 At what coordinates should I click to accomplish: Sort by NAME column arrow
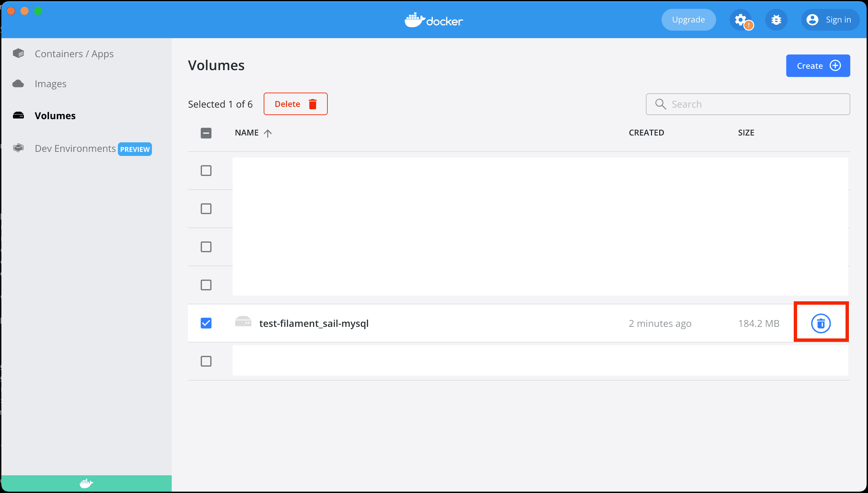click(x=268, y=133)
